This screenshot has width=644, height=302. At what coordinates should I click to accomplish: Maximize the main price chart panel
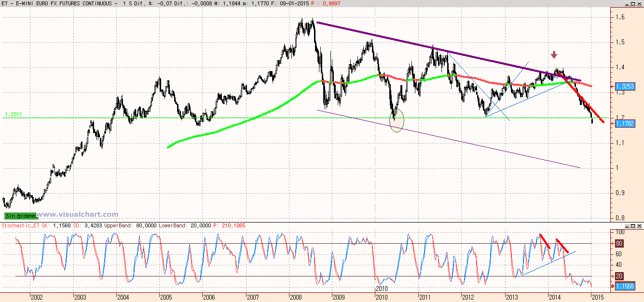(633, 4)
